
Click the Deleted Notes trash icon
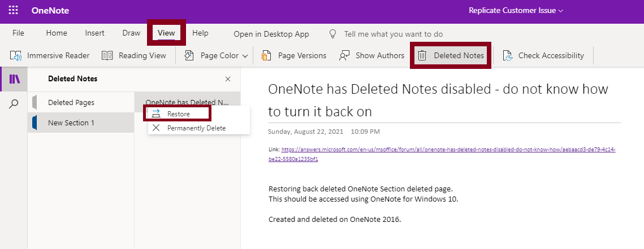click(x=422, y=56)
